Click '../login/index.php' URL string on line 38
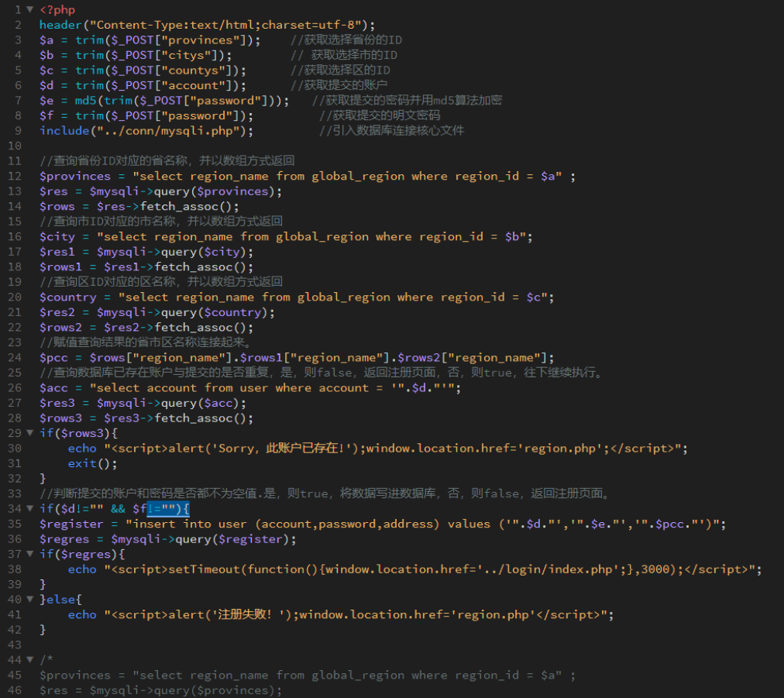784x698 pixels. (x=548, y=569)
